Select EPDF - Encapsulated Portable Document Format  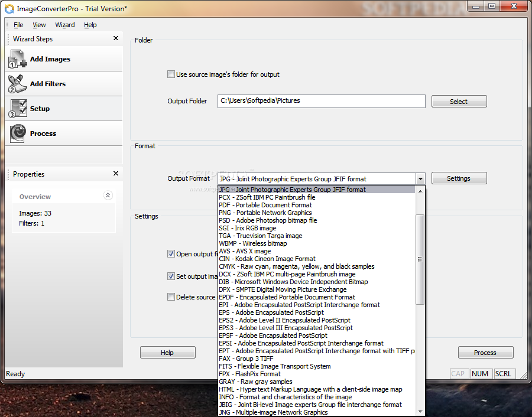(317, 297)
